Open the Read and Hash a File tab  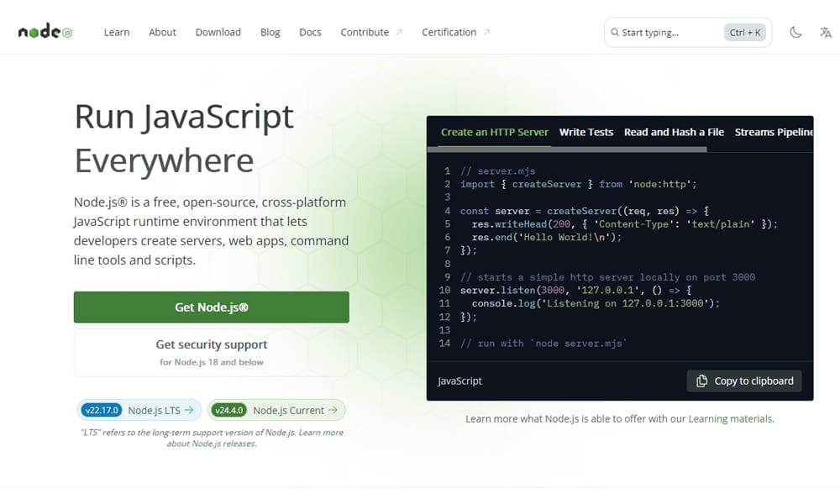coord(675,132)
